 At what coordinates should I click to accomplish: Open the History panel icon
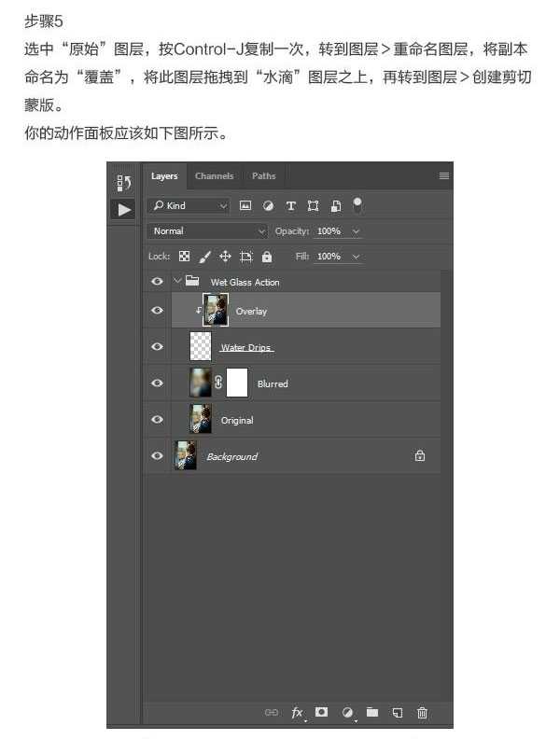point(124,183)
